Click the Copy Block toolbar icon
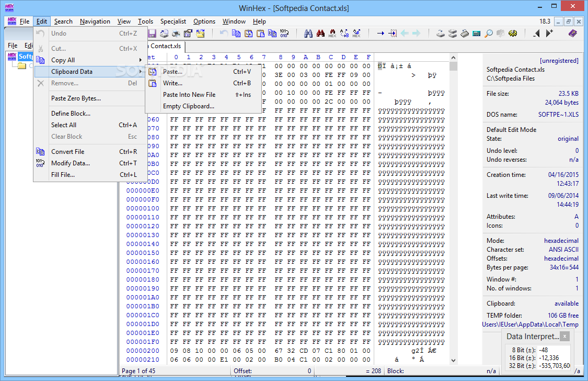 click(236, 33)
